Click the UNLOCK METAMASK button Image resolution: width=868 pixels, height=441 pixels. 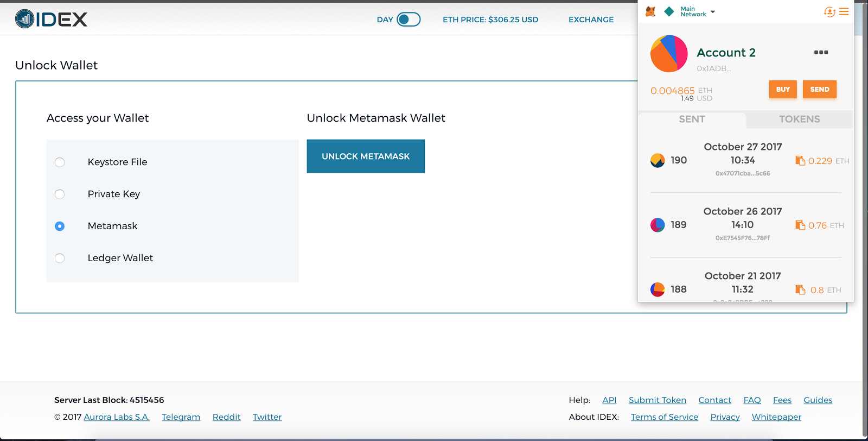(366, 156)
